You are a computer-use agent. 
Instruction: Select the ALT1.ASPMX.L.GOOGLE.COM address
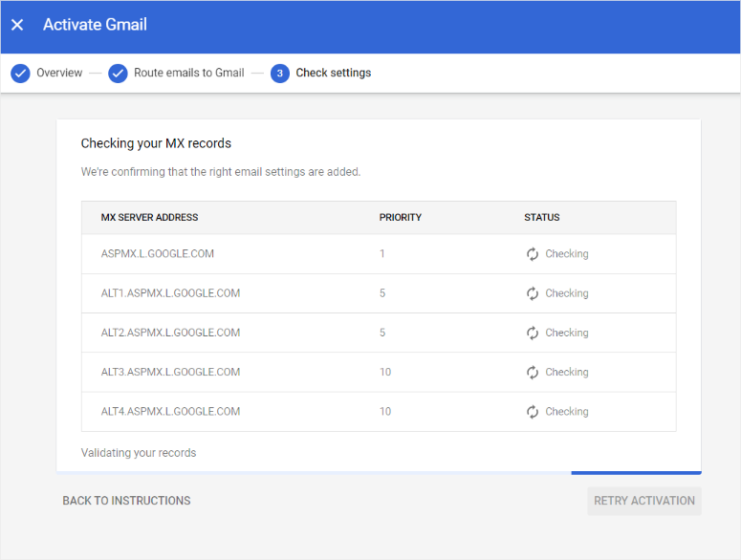[170, 293]
